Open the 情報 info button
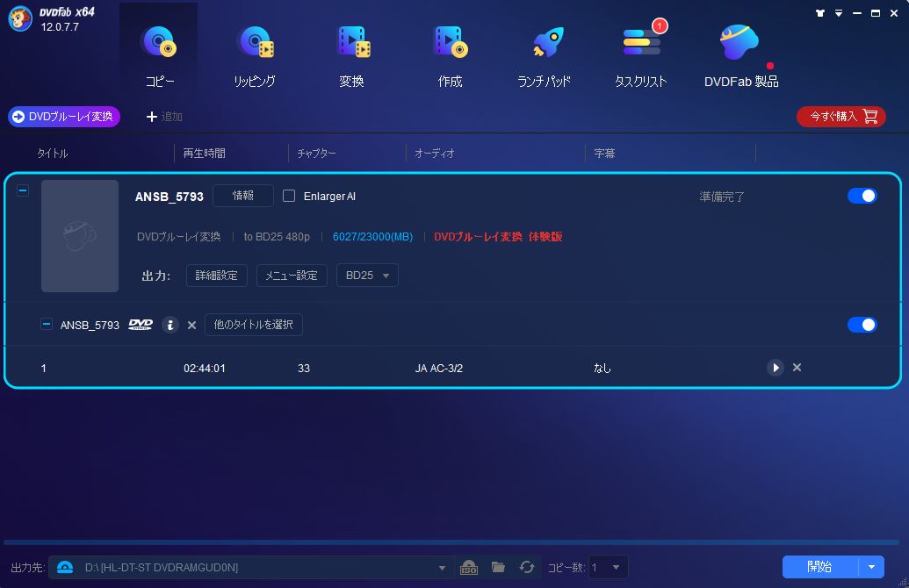Screen dimensions: 909x588 pos(243,196)
